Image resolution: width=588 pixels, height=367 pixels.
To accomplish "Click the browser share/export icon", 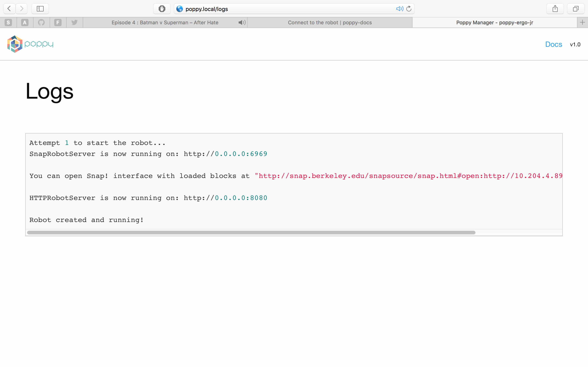I will [x=555, y=8].
